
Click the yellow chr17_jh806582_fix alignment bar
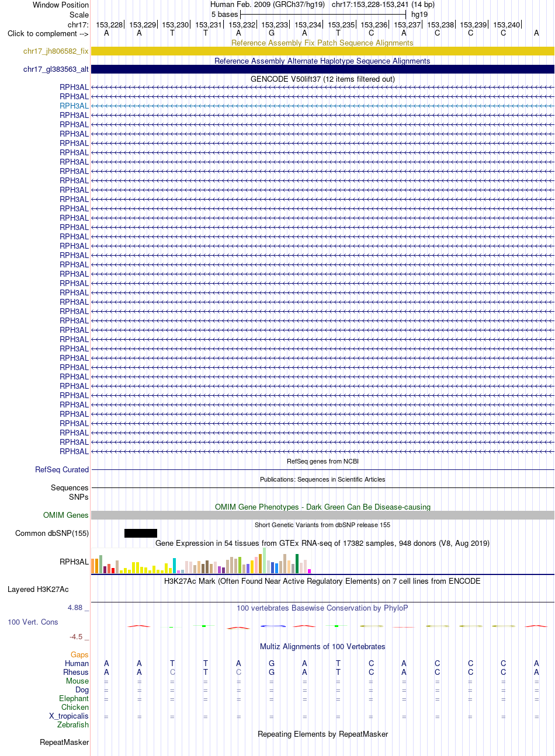[322, 51]
